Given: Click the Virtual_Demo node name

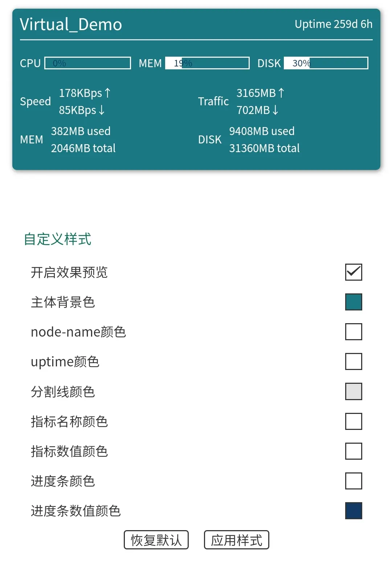Looking at the screenshot, I should click(71, 24).
